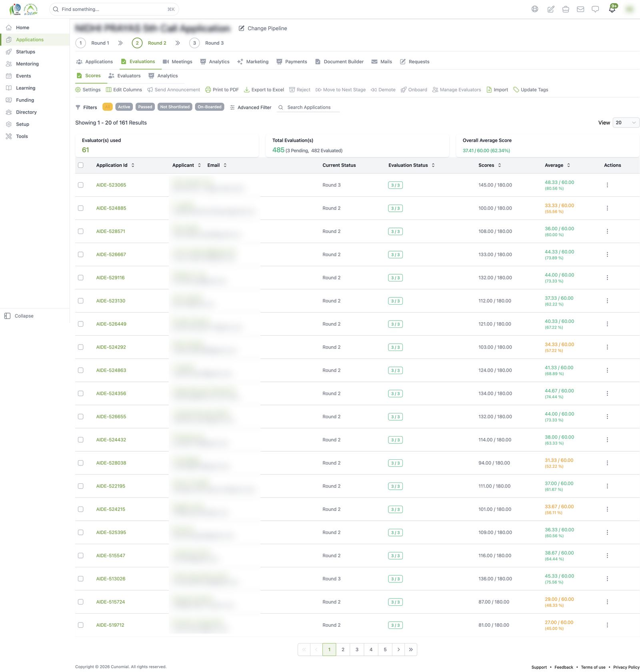The height and width of the screenshot is (672, 640).
Task: Collapse the sidebar
Action: [19, 316]
